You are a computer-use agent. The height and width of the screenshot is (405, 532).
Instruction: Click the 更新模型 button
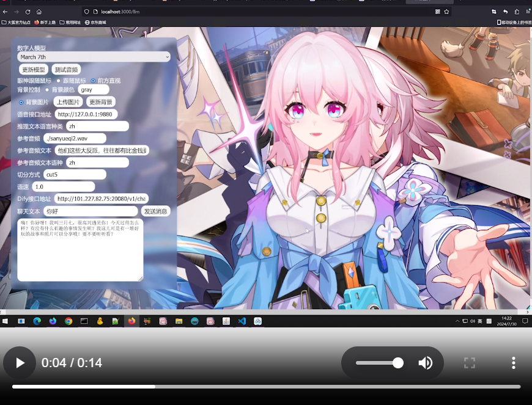pos(34,70)
